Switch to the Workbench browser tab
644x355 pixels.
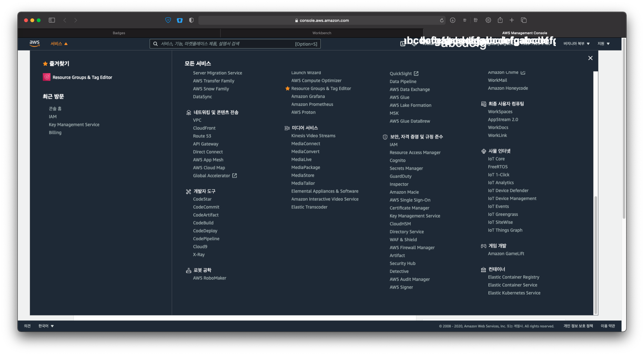[x=321, y=33]
